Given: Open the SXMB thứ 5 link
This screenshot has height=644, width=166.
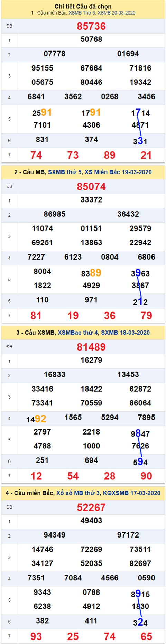Looking at the screenshot, I should [65, 172].
